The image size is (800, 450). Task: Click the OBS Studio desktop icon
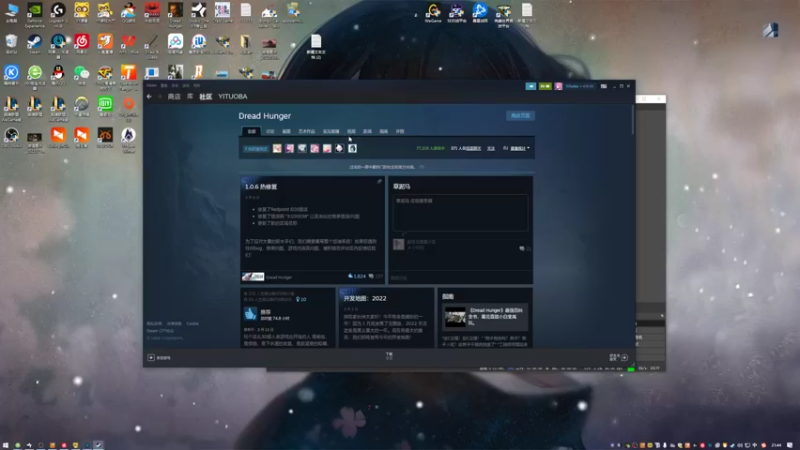(11, 138)
